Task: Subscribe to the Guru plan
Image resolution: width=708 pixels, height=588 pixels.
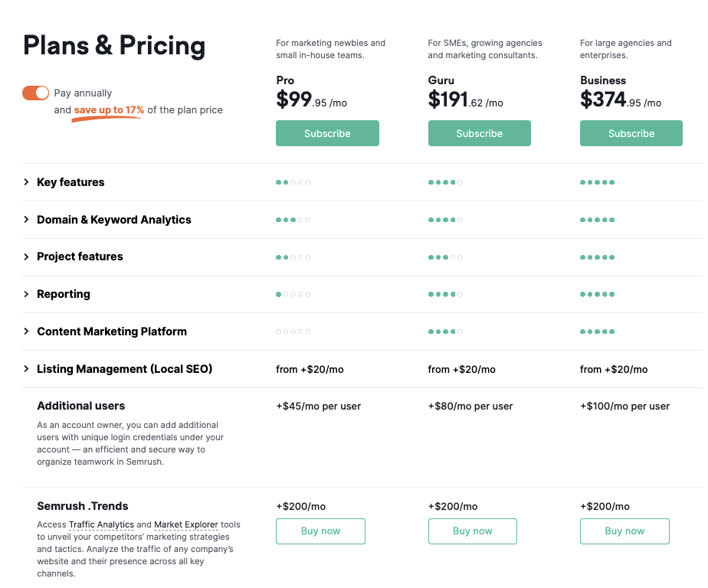Action: coord(479,133)
